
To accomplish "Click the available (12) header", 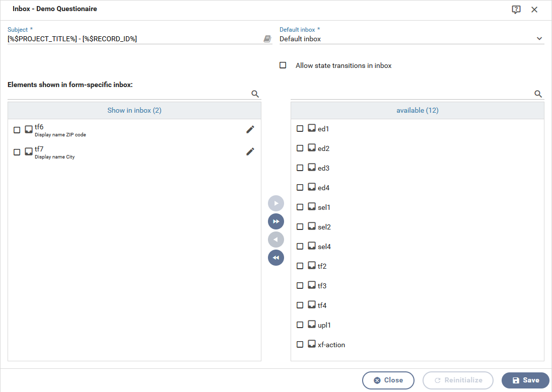I will tap(417, 110).
